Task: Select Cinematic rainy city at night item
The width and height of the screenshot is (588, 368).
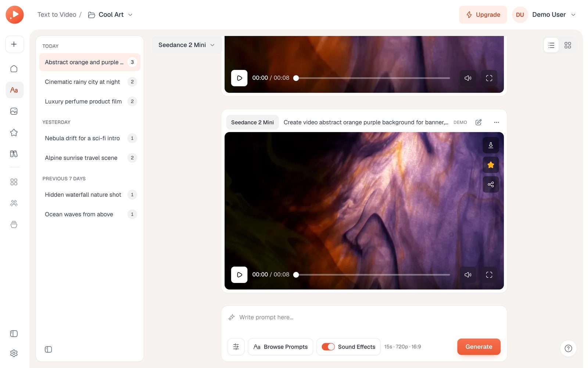Action: (x=90, y=82)
